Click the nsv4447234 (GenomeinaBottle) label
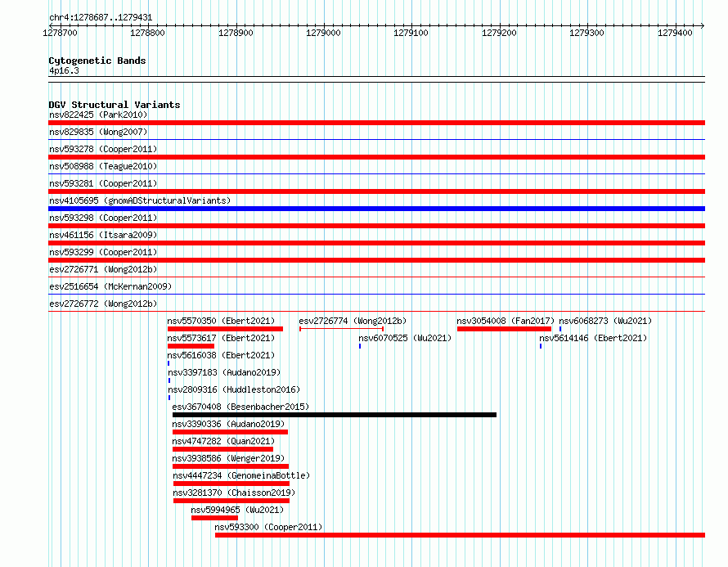 tap(241, 475)
